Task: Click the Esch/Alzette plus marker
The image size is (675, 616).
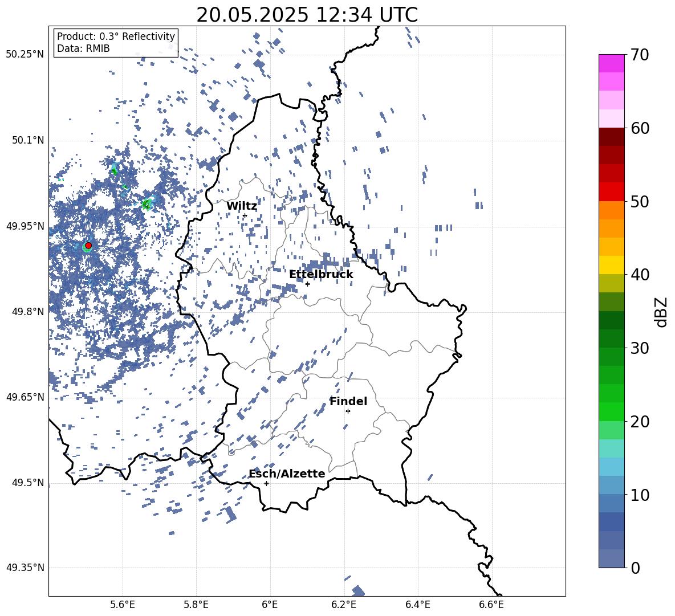Action: pos(266,483)
